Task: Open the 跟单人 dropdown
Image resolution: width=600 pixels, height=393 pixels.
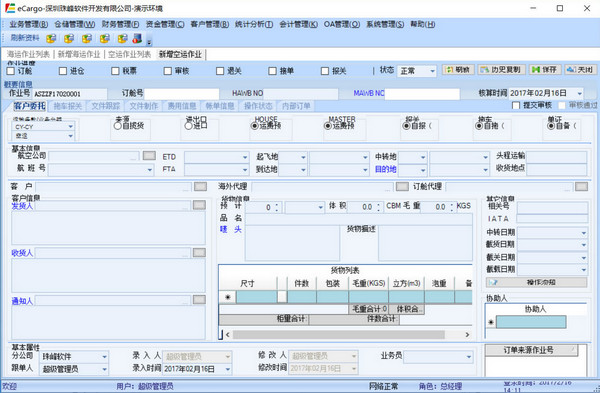Action: [x=104, y=369]
